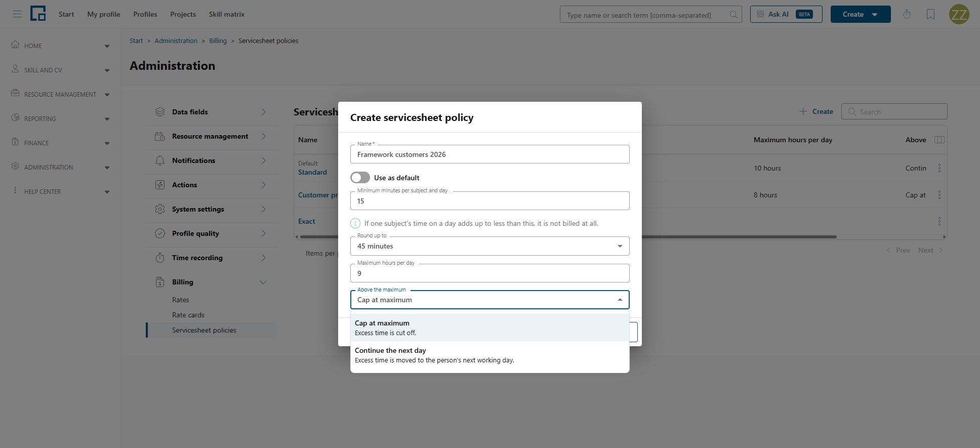Viewport: 980px width, 448px height.
Task: Open row options for the 8 hours policy
Action: 940,195
